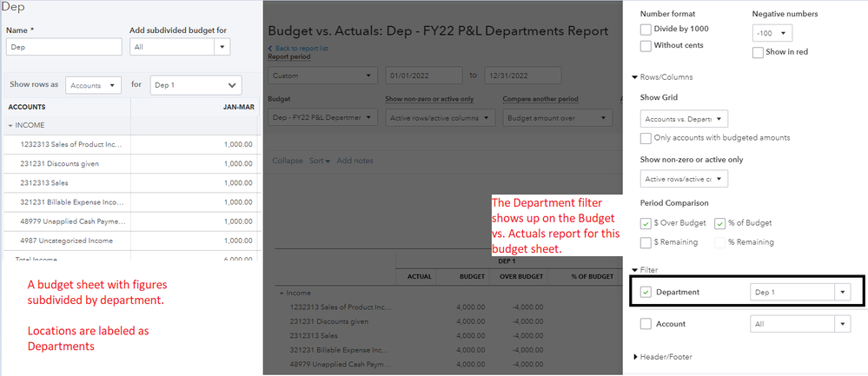Check Only accounts with budgeted amounts
This screenshot has height=376, width=868.
coord(646,138)
